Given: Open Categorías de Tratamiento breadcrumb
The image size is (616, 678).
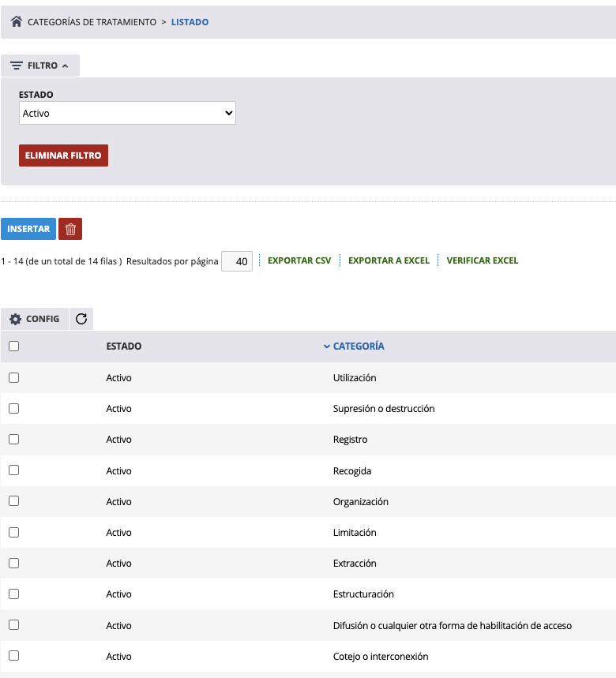Looking at the screenshot, I should pyautogui.click(x=92, y=22).
